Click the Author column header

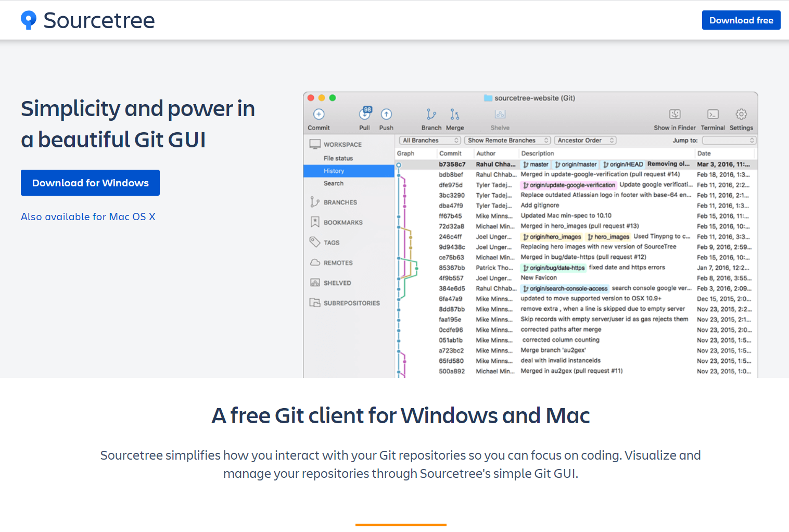pyautogui.click(x=486, y=154)
